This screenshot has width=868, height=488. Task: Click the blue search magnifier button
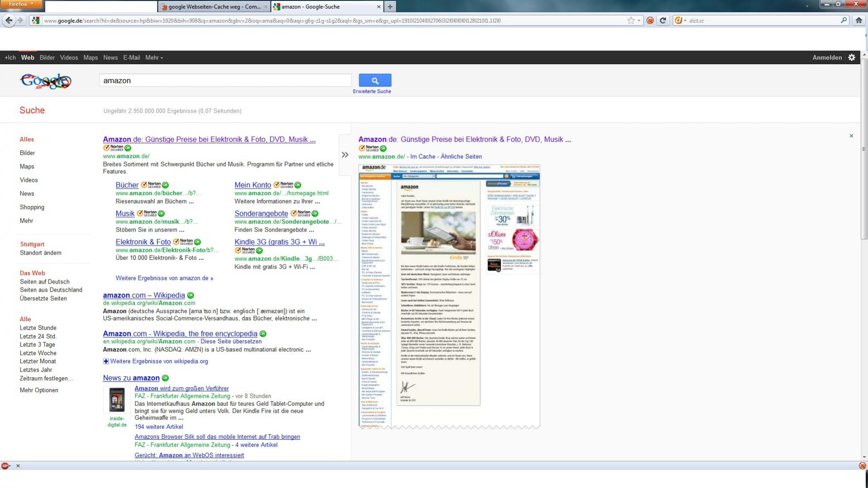click(375, 80)
